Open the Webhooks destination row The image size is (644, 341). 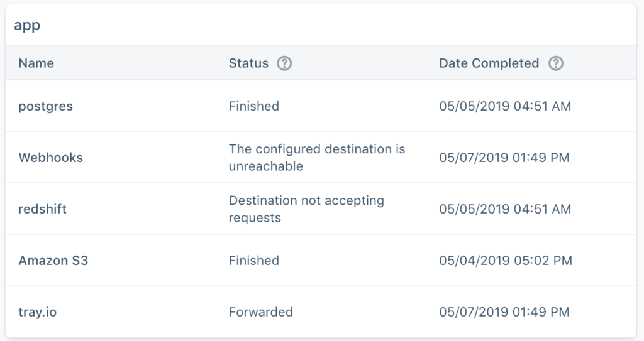(321, 157)
